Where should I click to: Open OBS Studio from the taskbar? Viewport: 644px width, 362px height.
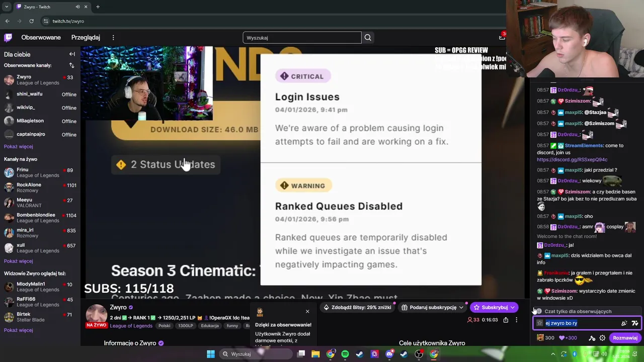click(419, 354)
